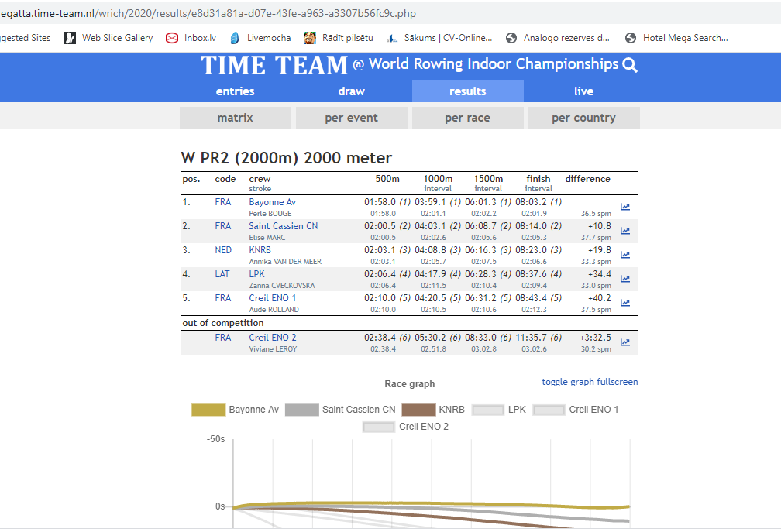The height and width of the screenshot is (532, 781).
Task: Open chart icon for Saint Cassien CN row
Action: tap(625, 231)
